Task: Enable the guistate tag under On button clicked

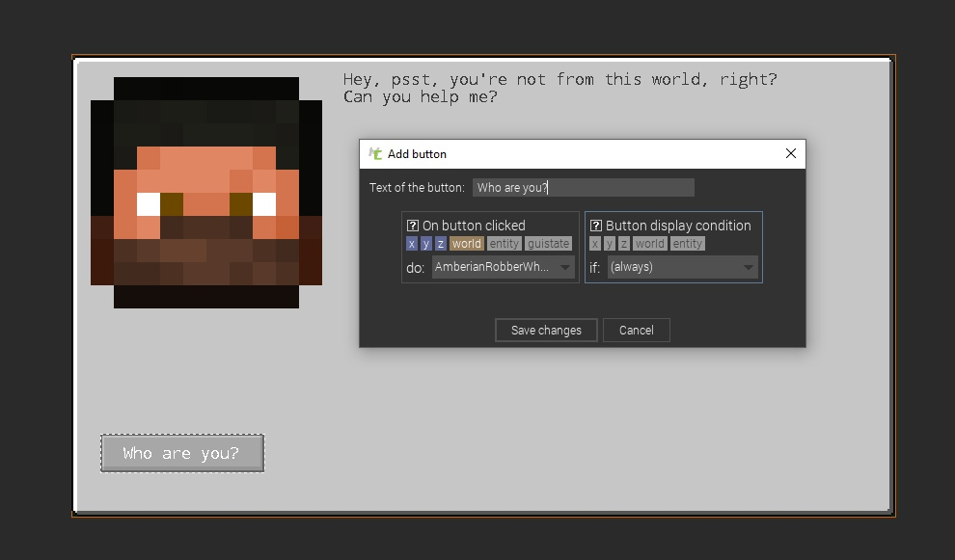Action: [547, 243]
